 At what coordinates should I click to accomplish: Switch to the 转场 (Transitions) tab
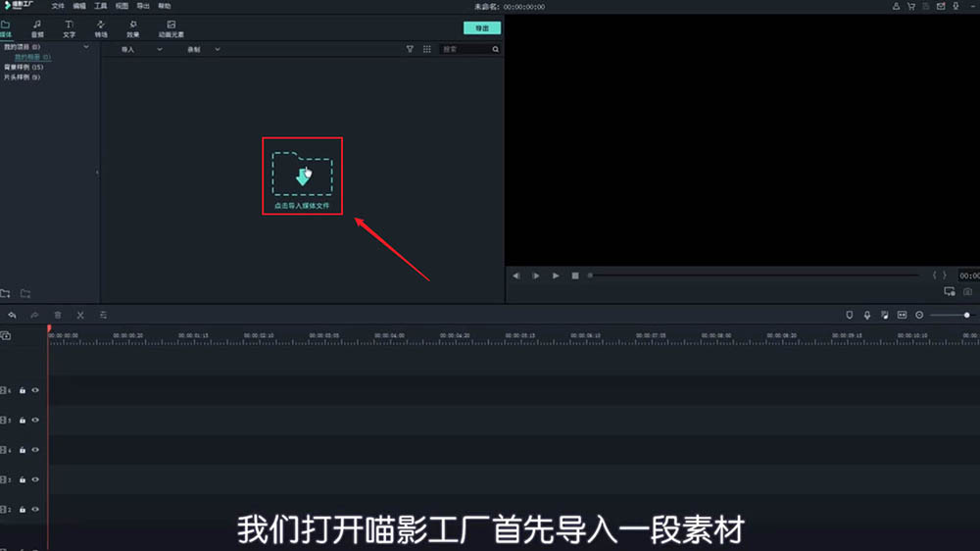point(101,28)
